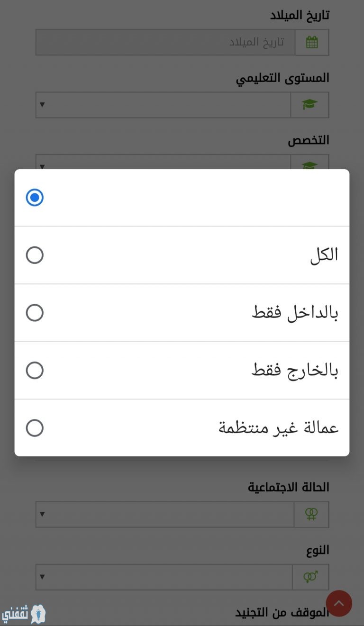Open the المستوى التعليمي dropdown
The image size is (364, 626).
tap(164, 105)
